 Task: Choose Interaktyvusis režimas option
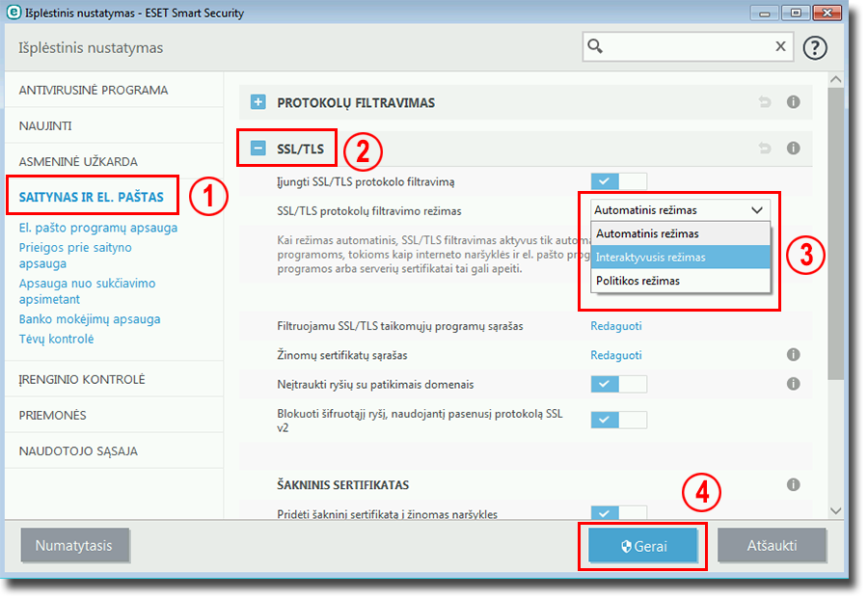tap(680, 258)
